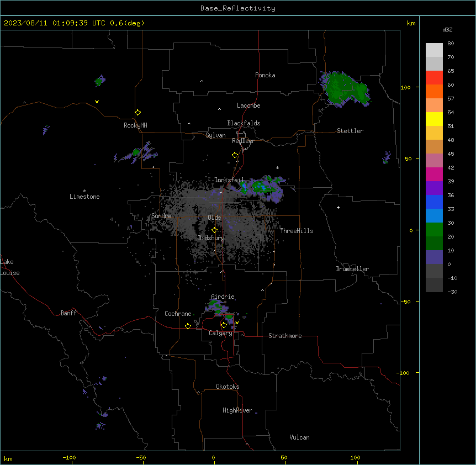This screenshot has width=476, height=465.
Task: Click the storm cell east of Innisfail
Action: click(x=262, y=188)
